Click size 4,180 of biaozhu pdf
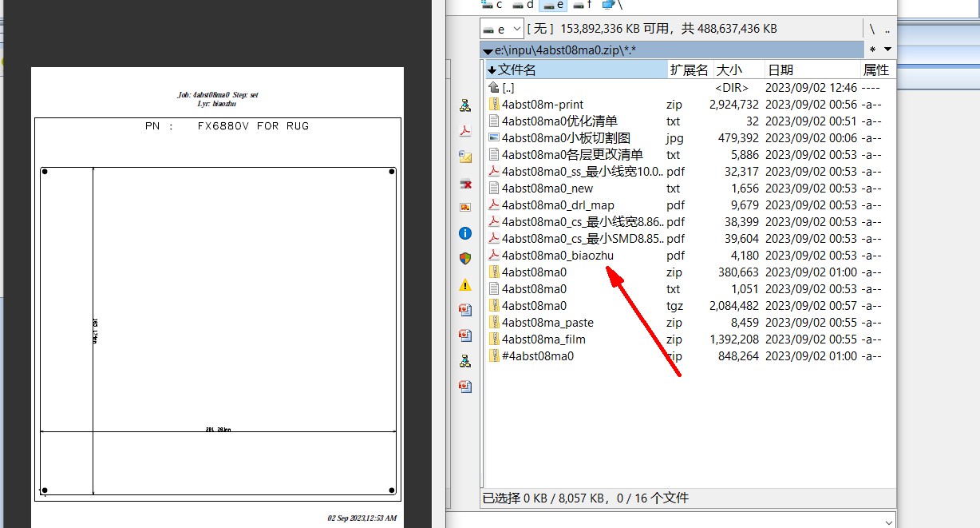 [x=745, y=256]
